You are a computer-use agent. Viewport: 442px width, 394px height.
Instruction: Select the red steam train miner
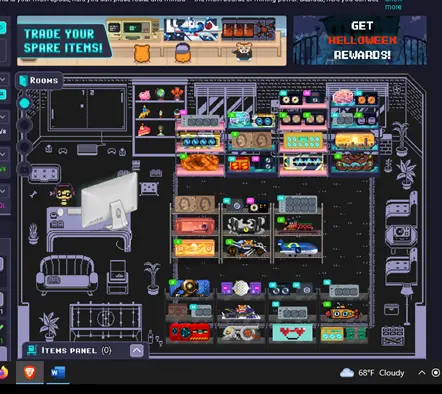coord(298,227)
